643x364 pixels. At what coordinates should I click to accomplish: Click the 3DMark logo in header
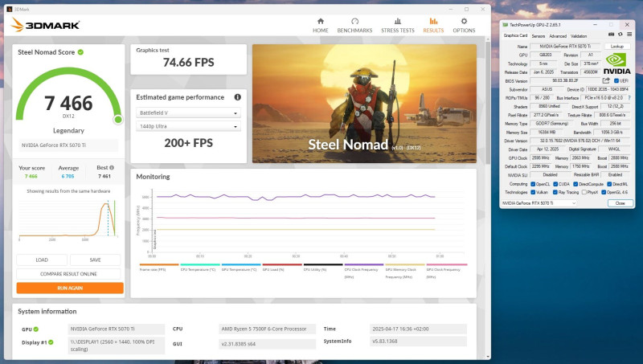pos(45,25)
